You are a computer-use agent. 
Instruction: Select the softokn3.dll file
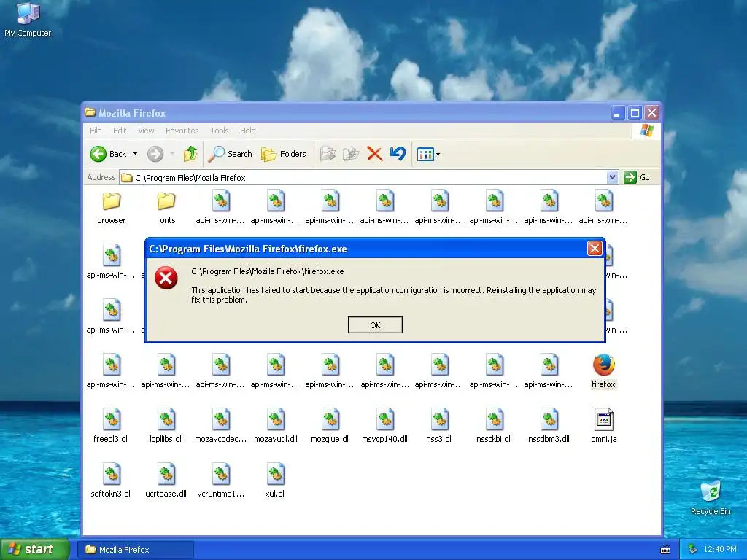tap(111, 481)
